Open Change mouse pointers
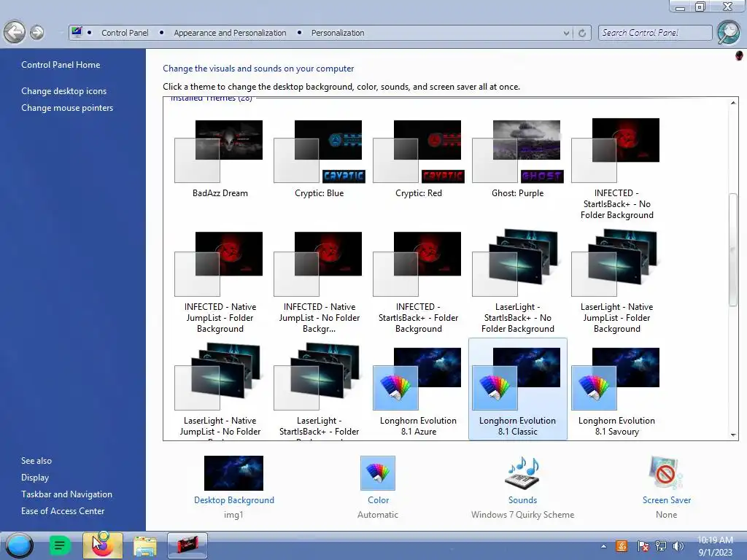Viewport: 747px width, 560px height. pos(67,108)
